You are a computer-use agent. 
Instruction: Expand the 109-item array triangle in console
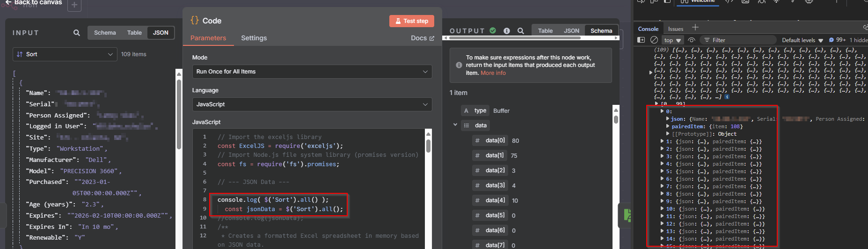click(650, 73)
